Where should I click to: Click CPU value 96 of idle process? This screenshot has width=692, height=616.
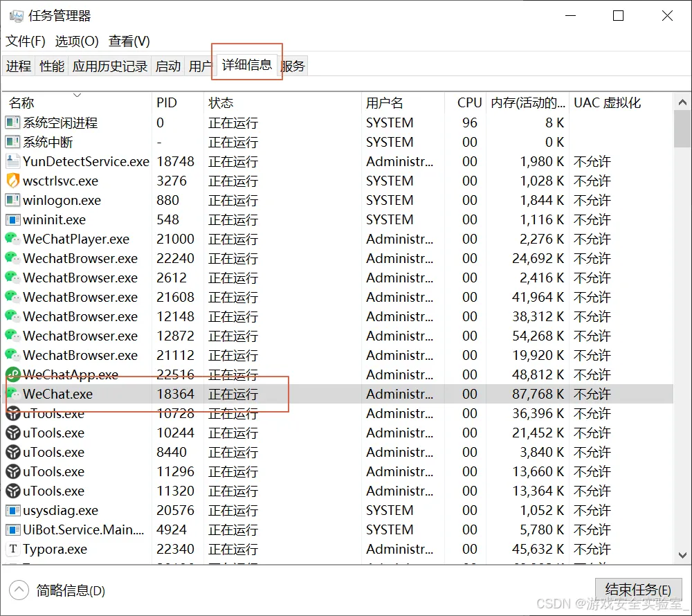tap(470, 123)
